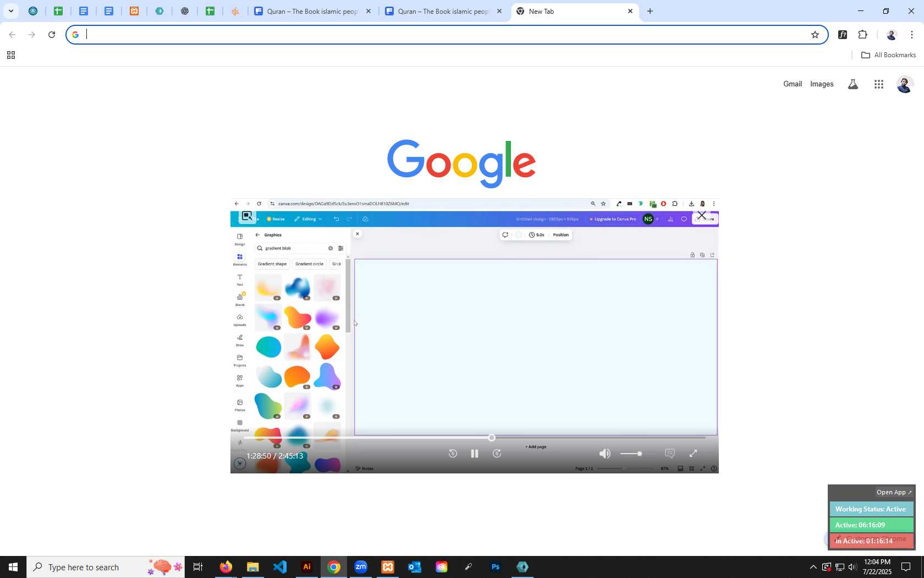
Task: Open Windows notification center
Action: click(906, 567)
